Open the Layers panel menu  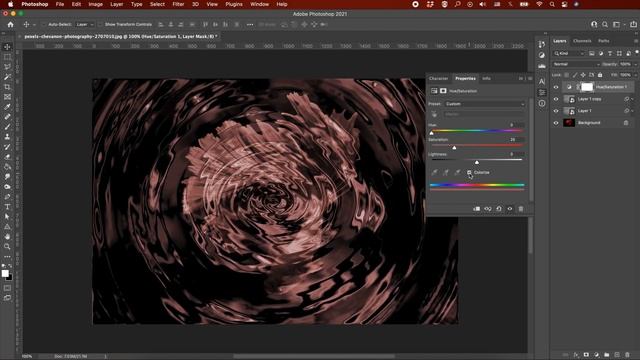pos(636,41)
